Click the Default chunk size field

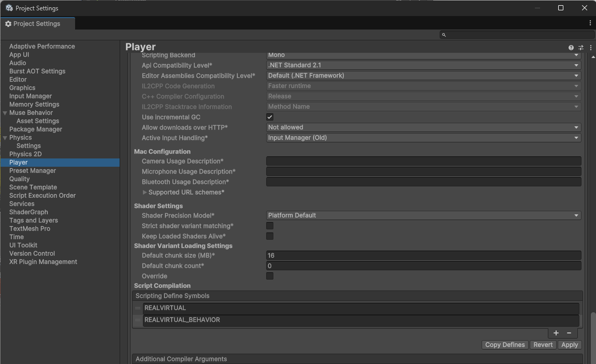[423, 256]
